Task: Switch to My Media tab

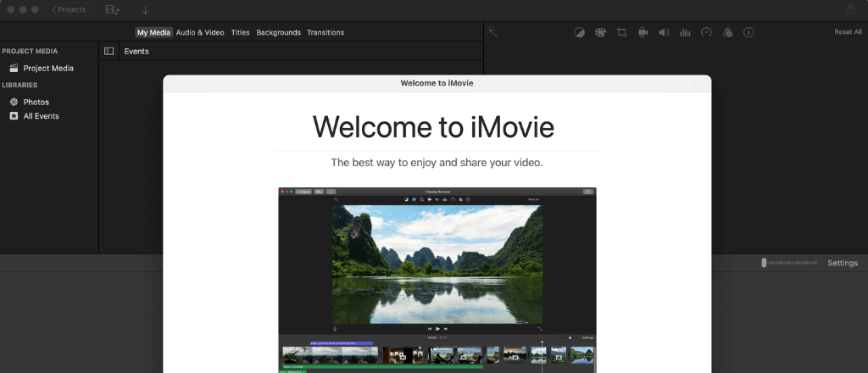Action: [x=154, y=33]
